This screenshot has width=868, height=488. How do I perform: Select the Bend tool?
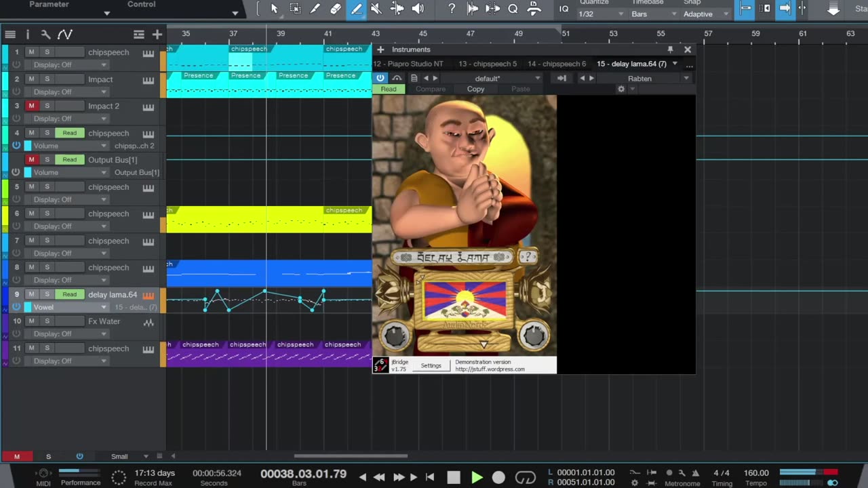coord(397,9)
